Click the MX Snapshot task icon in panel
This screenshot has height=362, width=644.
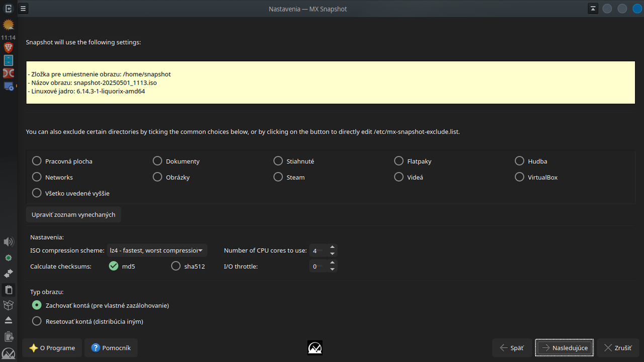(x=8, y=86)
